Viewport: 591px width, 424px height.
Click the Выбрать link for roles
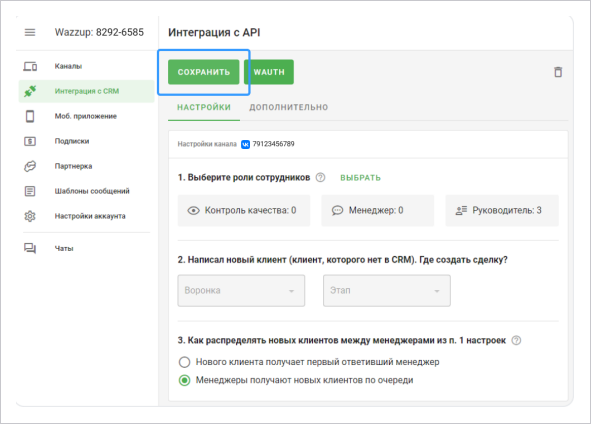(360, 178)
